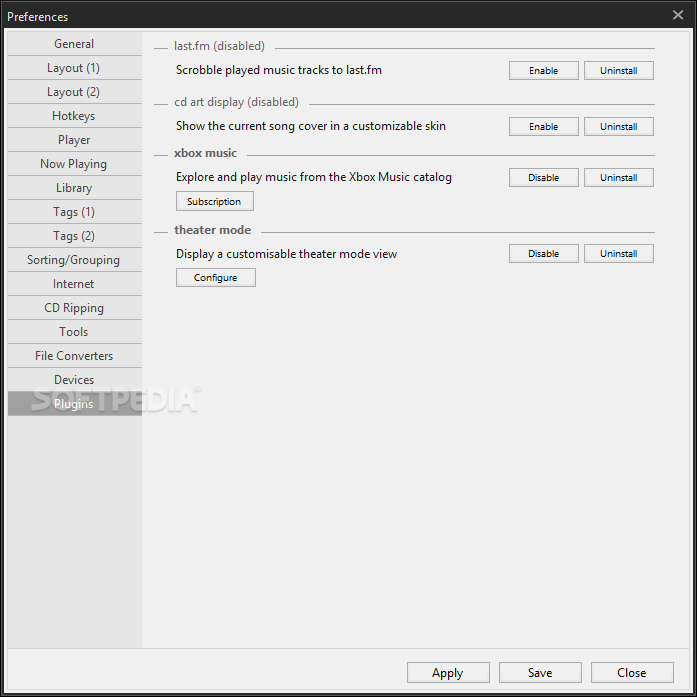Click the Close button at bottom
The height and width of the screenshot is (697, 697).
coord(632,673)
